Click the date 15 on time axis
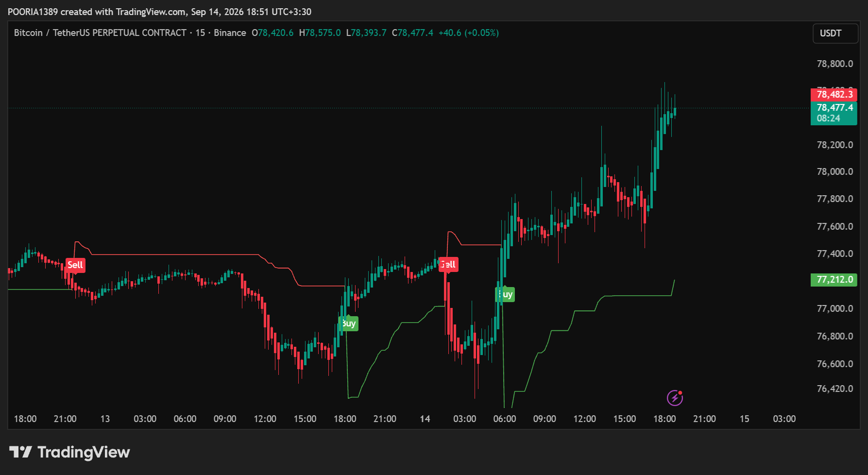The image size is (868, 475). coord(745,419)
